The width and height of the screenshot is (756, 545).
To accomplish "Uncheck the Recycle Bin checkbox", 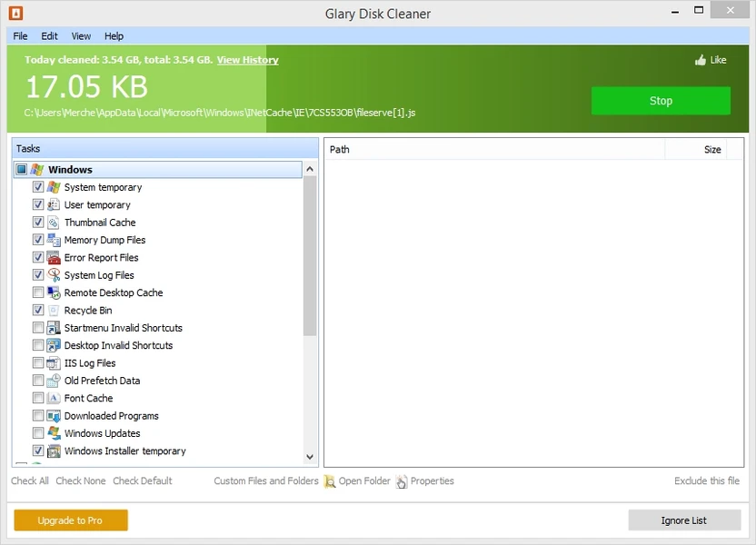I will [38, 310].
